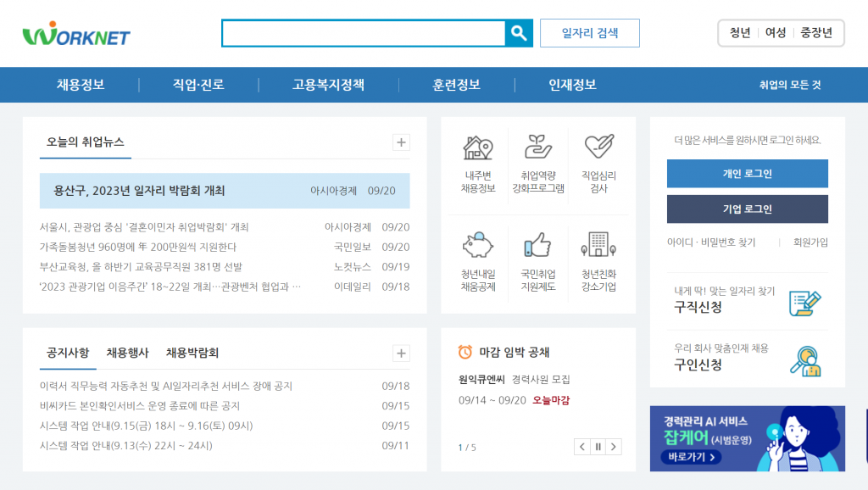This screenshot has width=868, height=490.
Task: Click the 기업 로그인 button
Action: (x=748, y=209)
